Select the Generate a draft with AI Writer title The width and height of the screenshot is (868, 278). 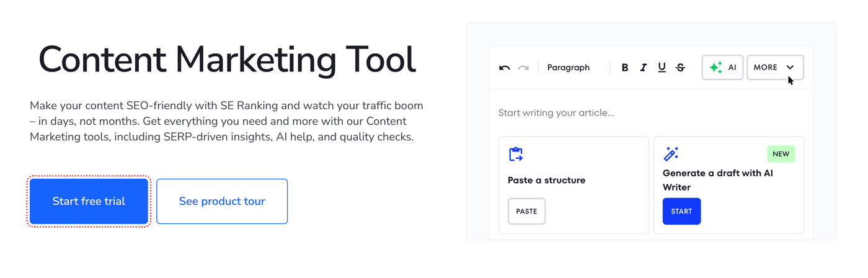(717, 180)
